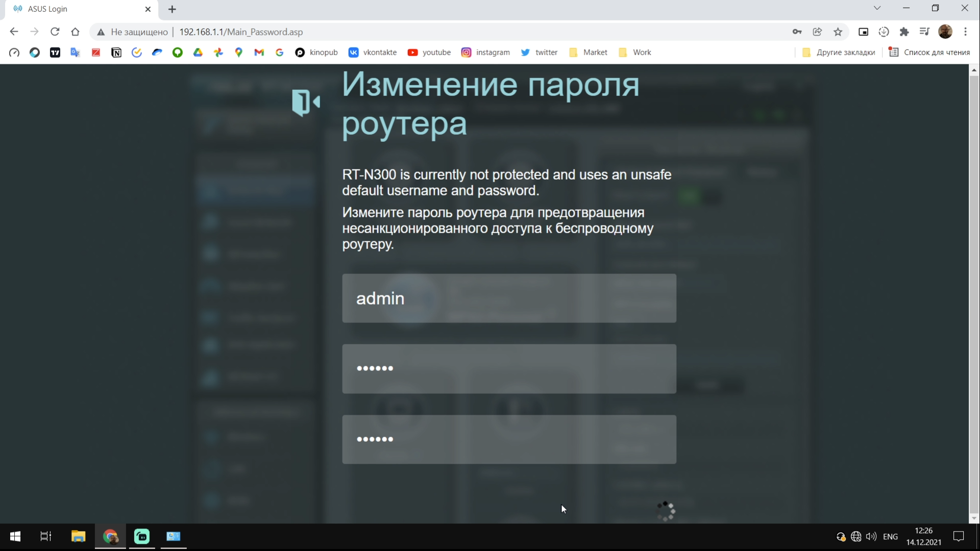
Task: Open the media control playlist icon
Action: point(925,32)
